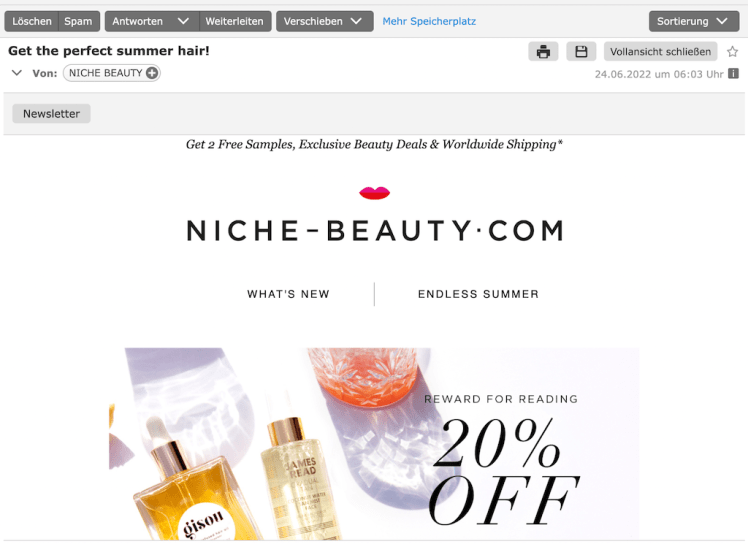
Task: Click the red lips logo
Action: [374, 193]
